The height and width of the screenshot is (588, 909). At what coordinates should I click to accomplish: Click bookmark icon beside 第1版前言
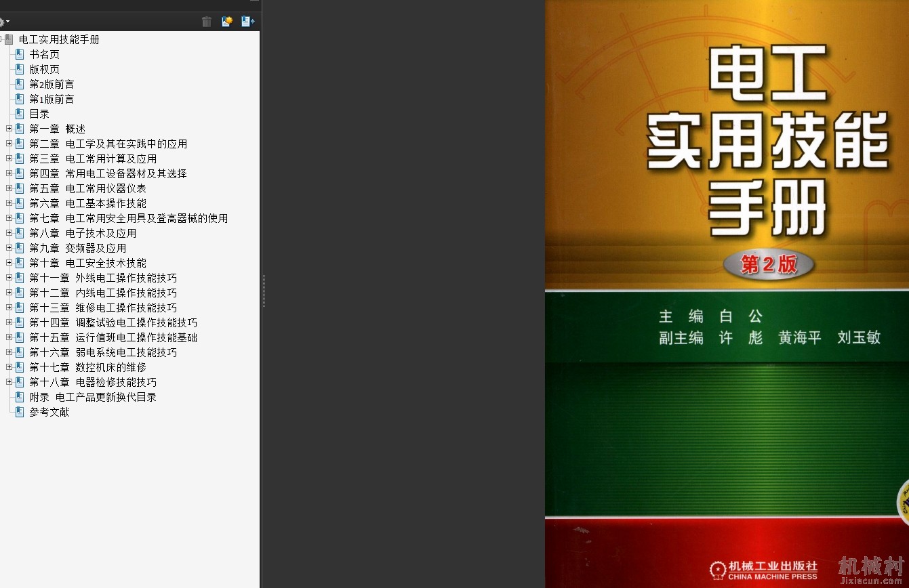click(x=20, y=99)
